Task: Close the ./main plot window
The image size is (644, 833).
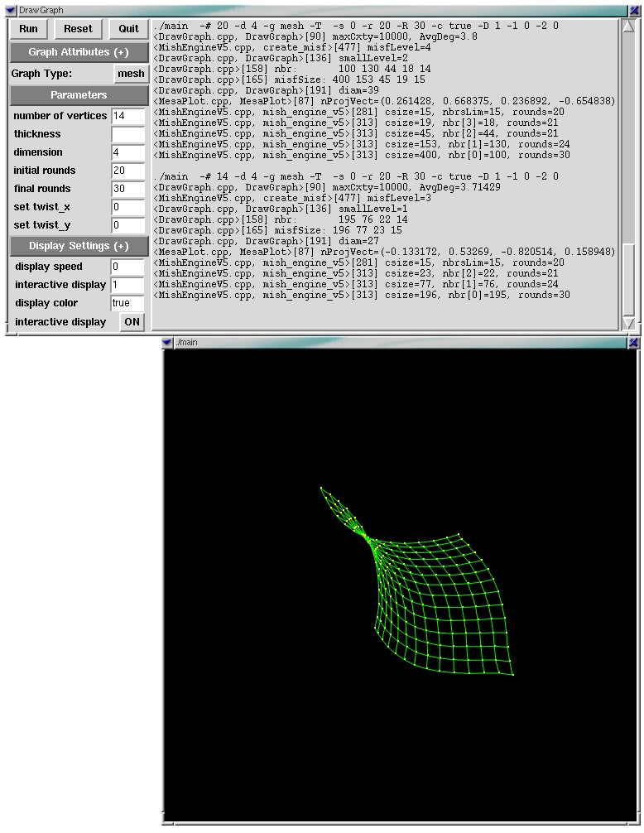Action: (633, 342)
